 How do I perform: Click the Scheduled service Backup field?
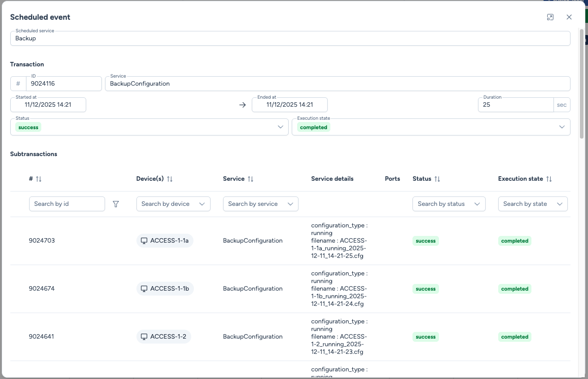coord(290,39)
